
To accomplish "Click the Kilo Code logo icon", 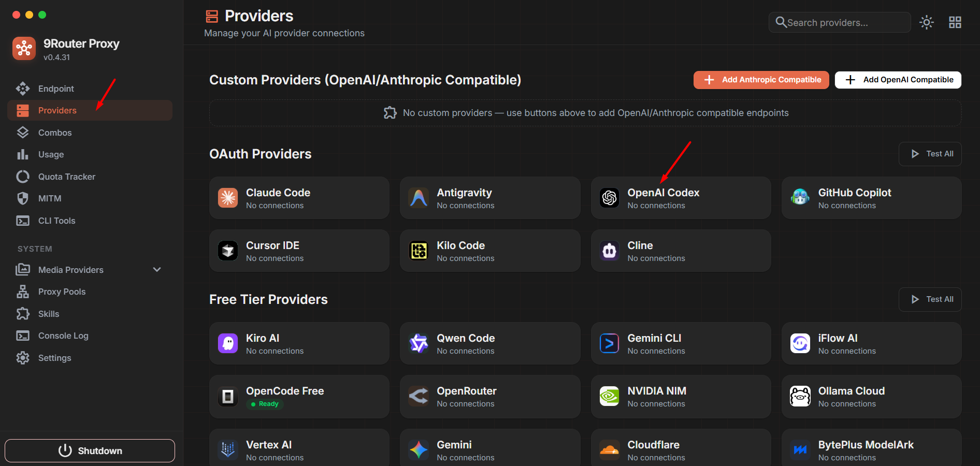I will [419, 251].
